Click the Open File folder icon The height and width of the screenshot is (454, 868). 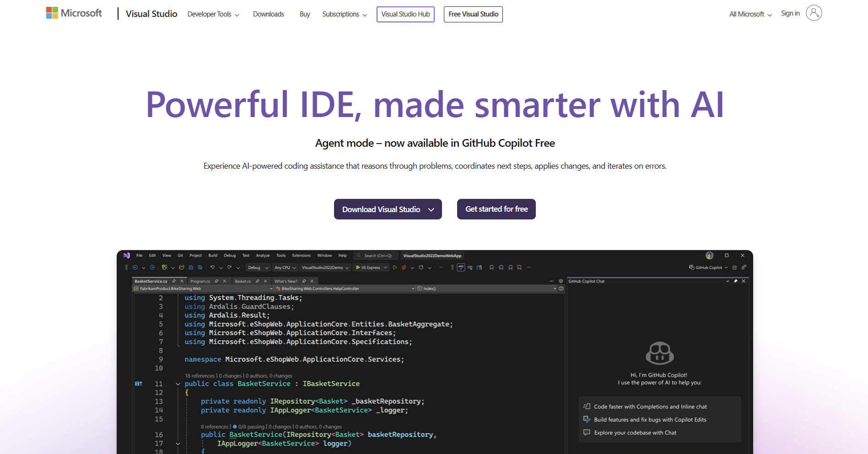coord(182,267)
